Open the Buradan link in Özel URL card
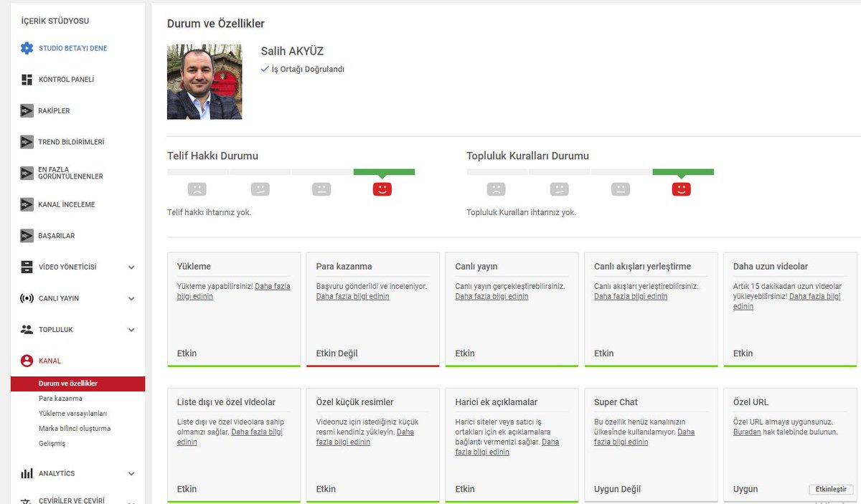 (747, 432)
